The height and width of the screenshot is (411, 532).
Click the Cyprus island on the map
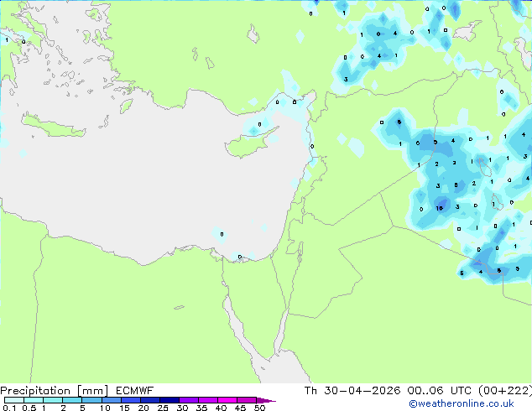[x=249, y=144]
